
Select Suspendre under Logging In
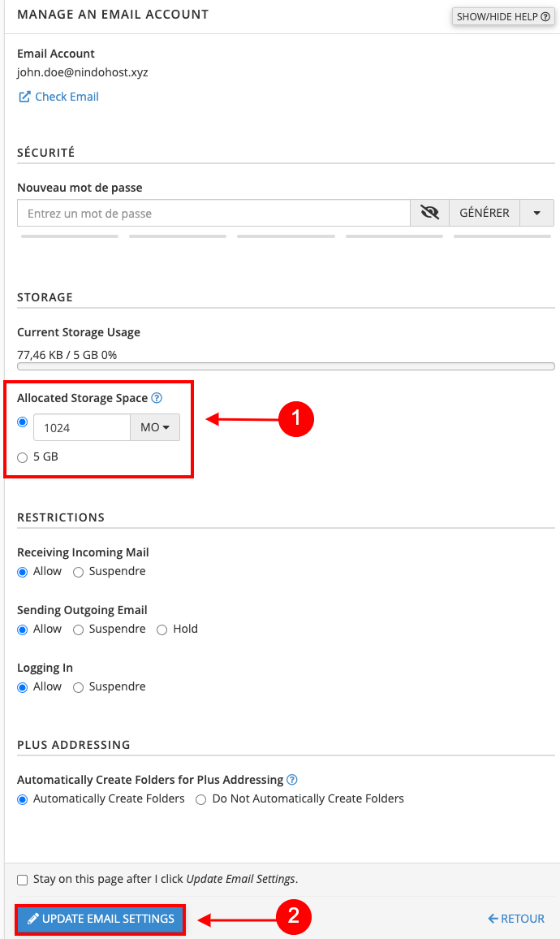(79, 687)
